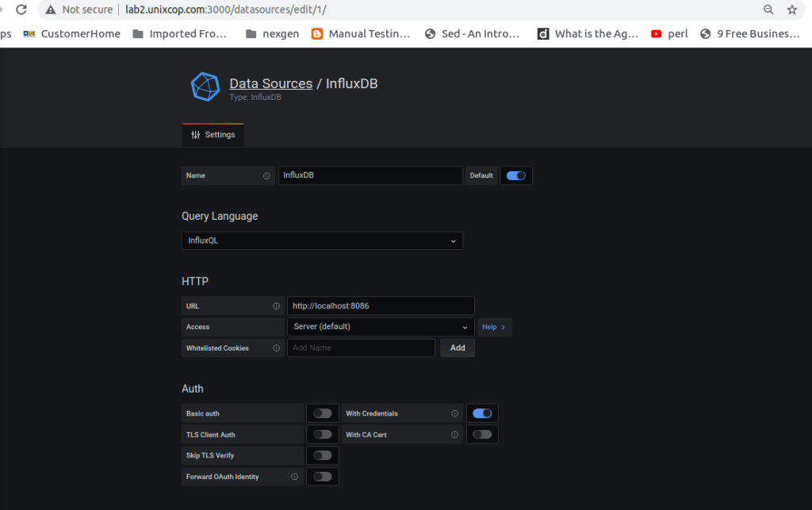Open the Imported From bookmarks folder
The width and height of the screenshot is (812, 510).
180,33
